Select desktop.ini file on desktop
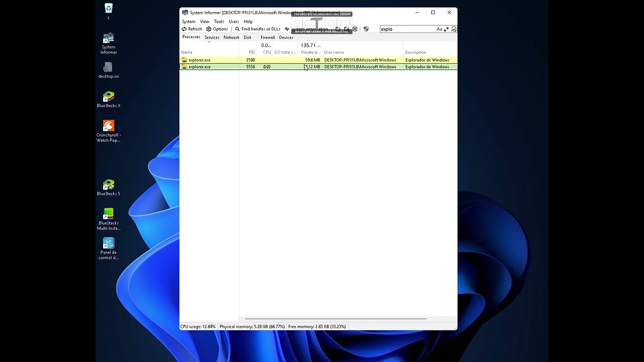 [109, 71]
